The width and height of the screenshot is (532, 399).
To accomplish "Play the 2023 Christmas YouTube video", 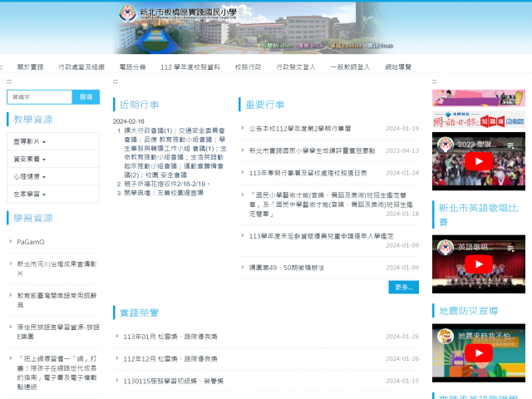I will pyautogui.click(x=479, y=161).
